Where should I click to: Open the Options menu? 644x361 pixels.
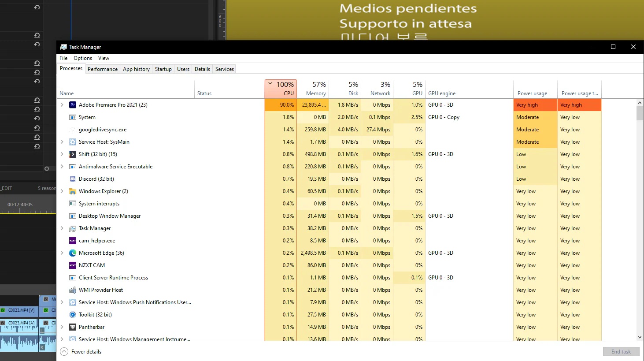[82, 58]
